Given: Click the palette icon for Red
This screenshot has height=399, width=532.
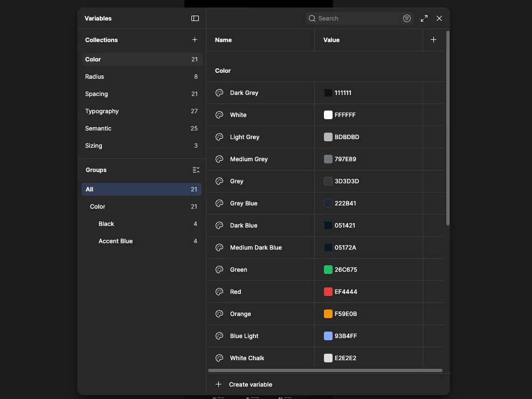Looking at the screenshot, I should click(219, 292).
